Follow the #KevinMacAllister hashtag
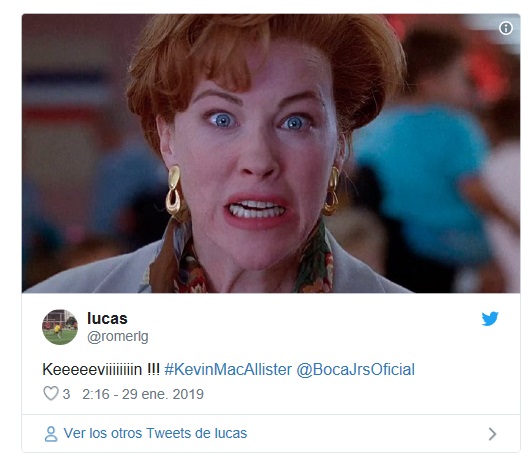 228,369
